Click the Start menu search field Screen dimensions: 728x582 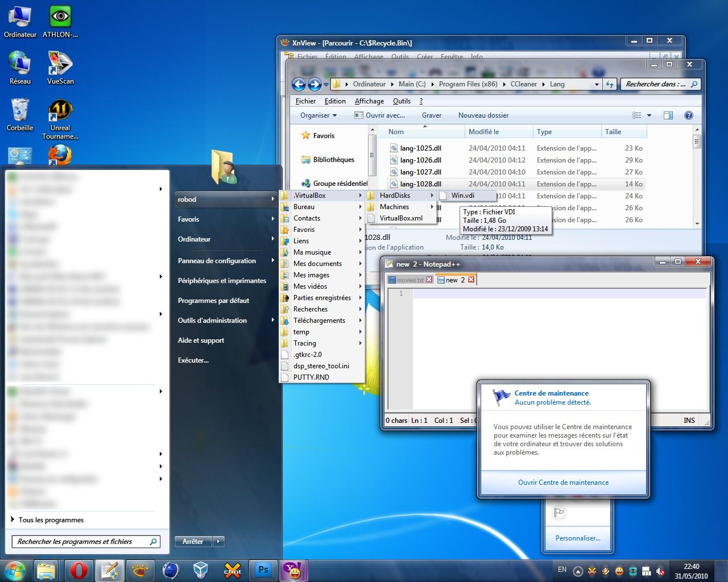(x=80, y=542)
